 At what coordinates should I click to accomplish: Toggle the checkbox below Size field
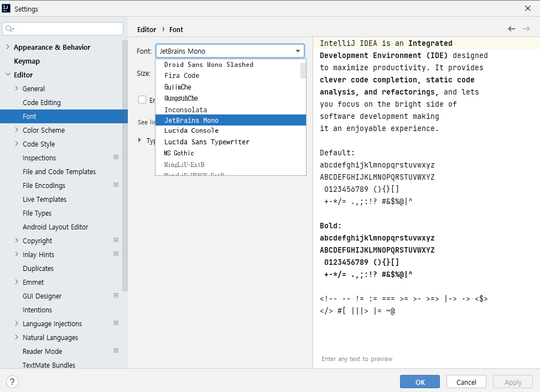tap(142, 100)
